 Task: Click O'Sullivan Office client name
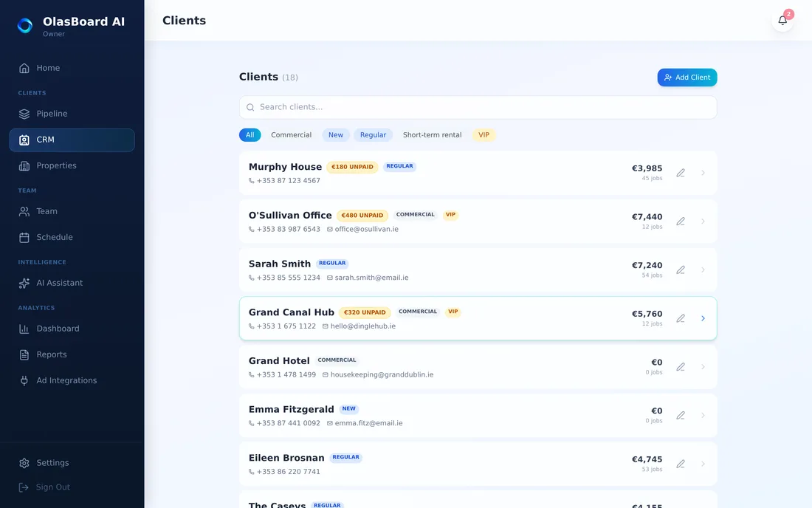[x=290, y=216]
